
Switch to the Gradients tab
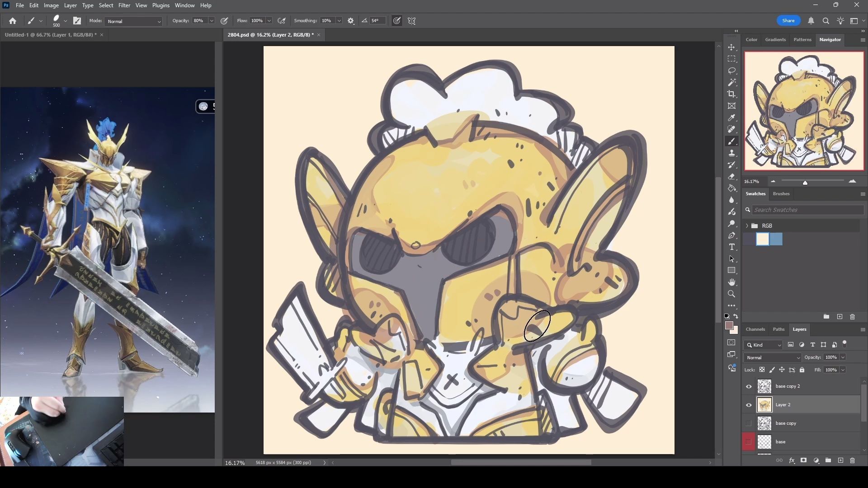(775, 40)
